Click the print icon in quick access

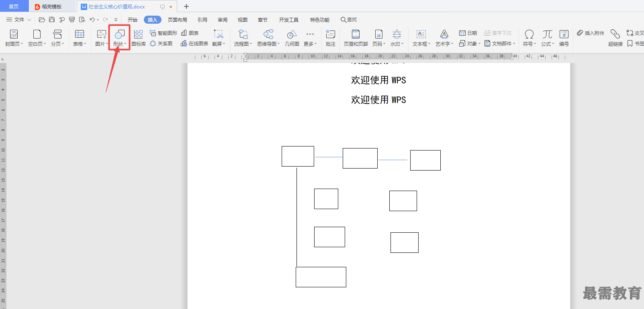click(72, 20)
